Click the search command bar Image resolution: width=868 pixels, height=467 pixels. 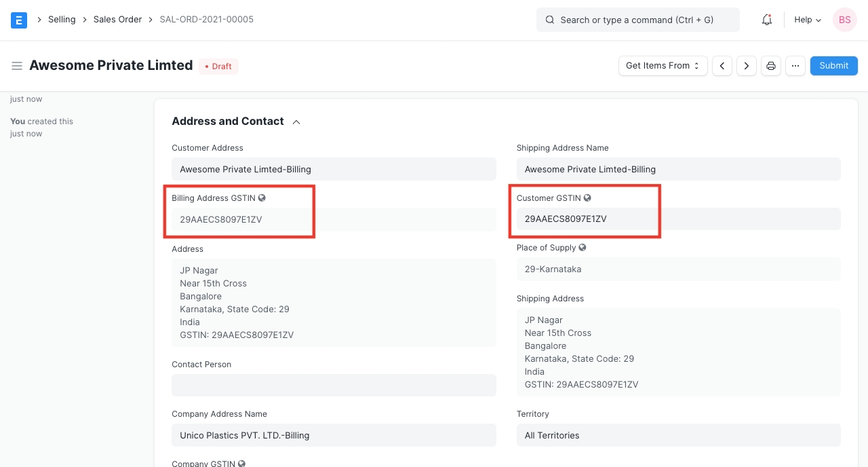(637, 20)
